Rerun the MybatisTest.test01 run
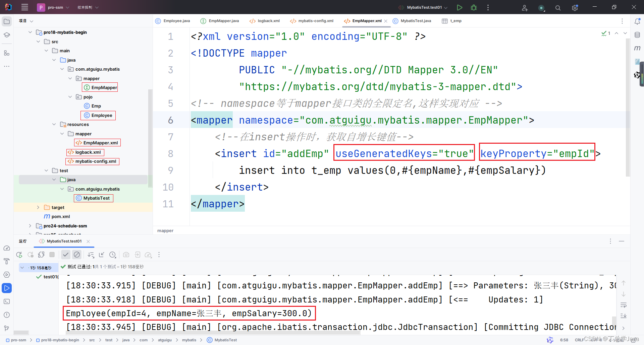 (x=19, y=255)
